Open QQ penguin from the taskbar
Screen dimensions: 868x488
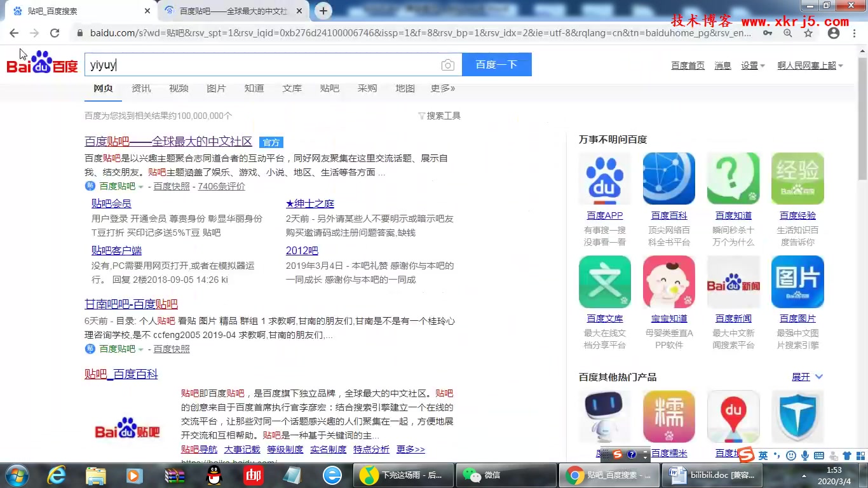(214, 475)
